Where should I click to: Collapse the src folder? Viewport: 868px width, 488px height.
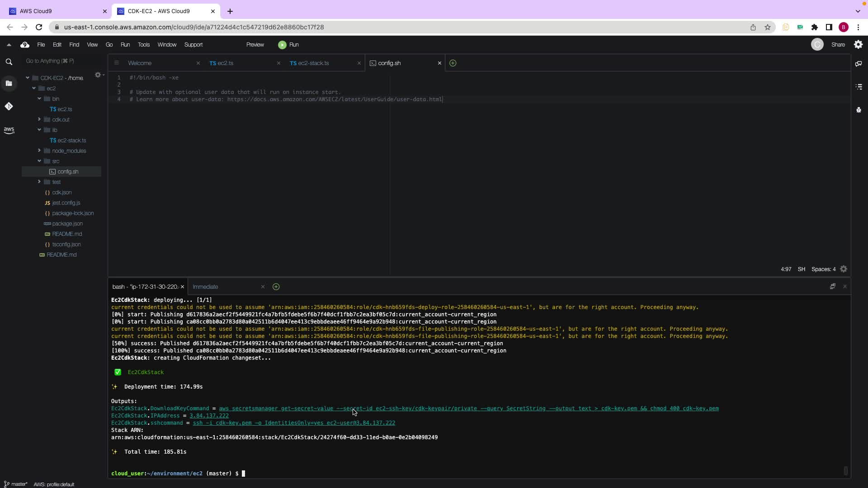[39, 161]
